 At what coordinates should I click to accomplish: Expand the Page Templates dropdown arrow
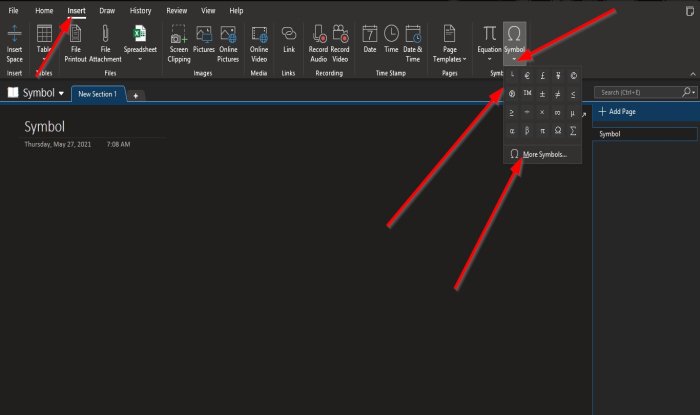click(464, 59)
